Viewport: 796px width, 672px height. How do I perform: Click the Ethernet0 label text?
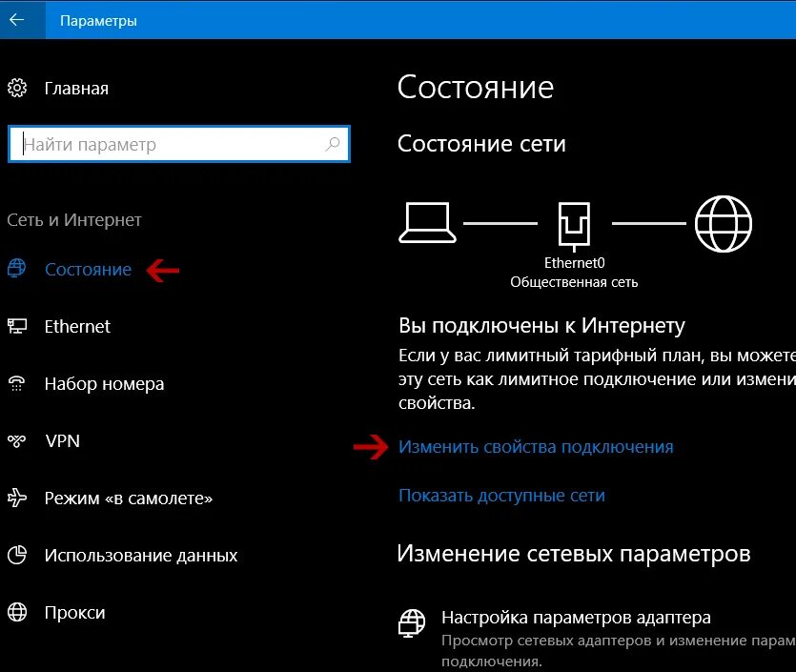574,263
